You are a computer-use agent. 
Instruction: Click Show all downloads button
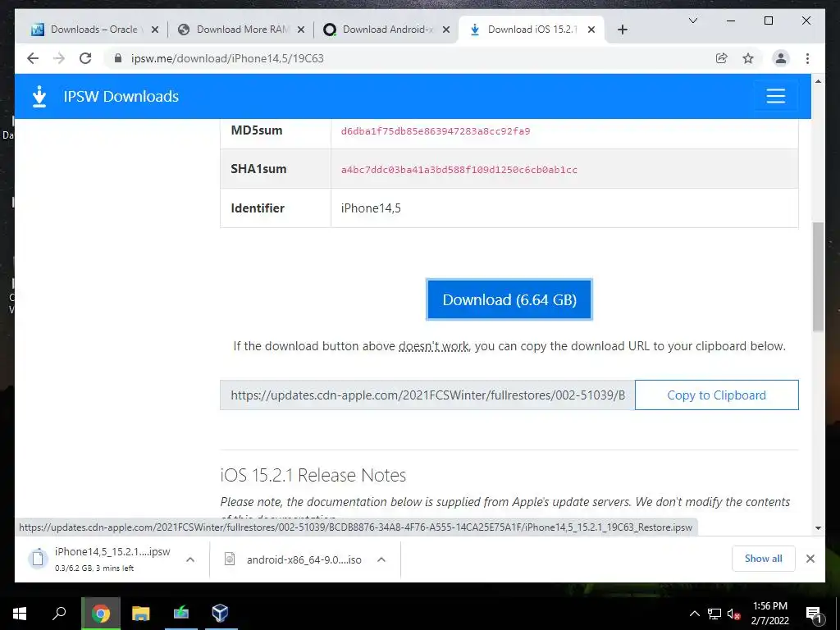(x=763, y=559)
